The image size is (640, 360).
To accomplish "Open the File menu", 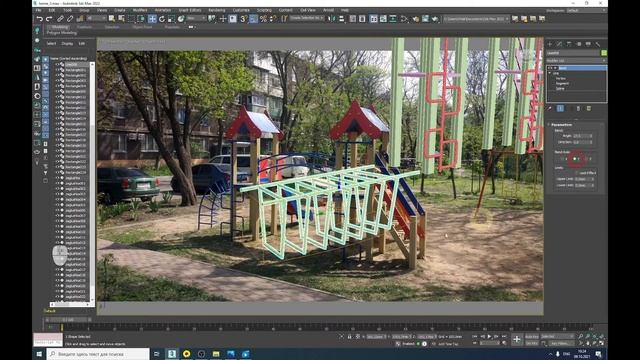I will (38, 10).
